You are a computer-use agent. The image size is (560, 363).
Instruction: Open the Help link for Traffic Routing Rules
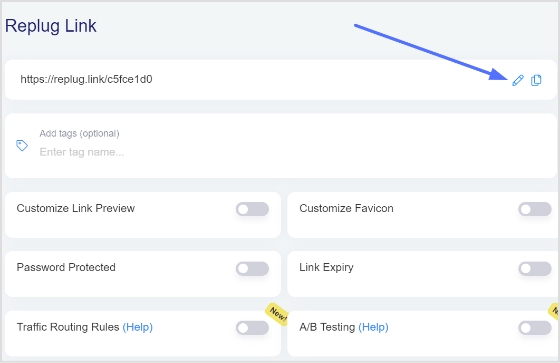click(x=138, y=327)
